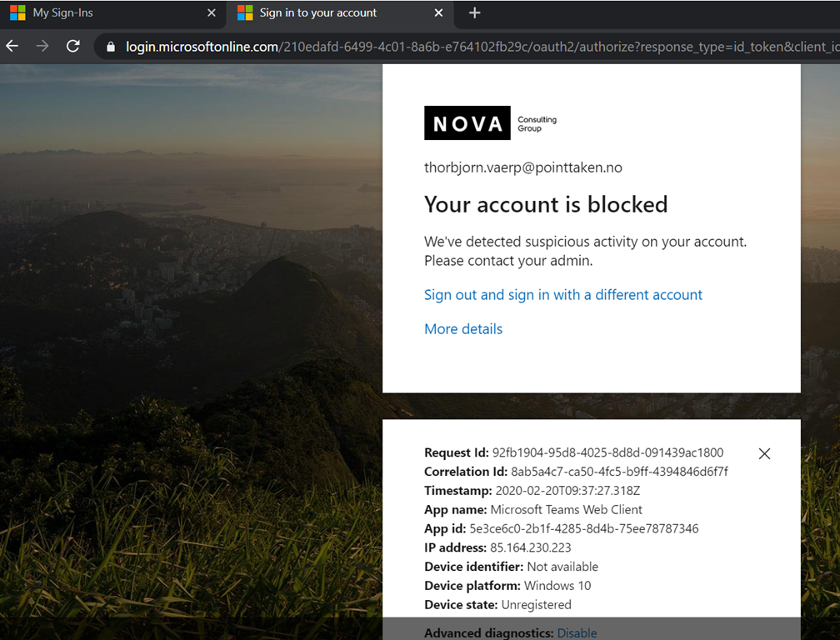Close the My Sign-Ins tab

coord(212,12)
